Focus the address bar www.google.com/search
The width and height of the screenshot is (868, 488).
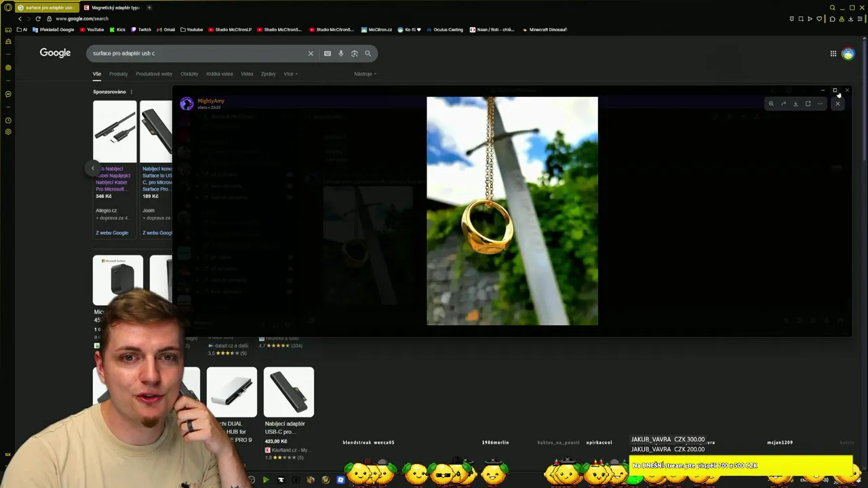(81, 19)
